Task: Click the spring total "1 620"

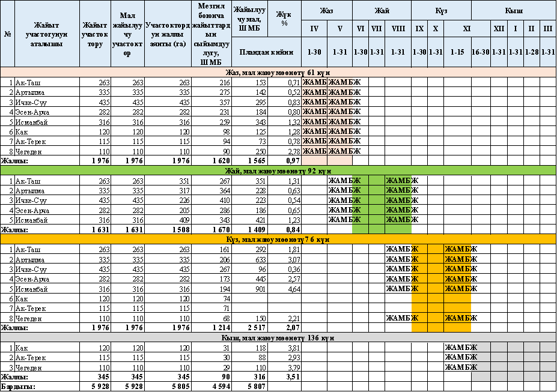Action: (212, 161)
